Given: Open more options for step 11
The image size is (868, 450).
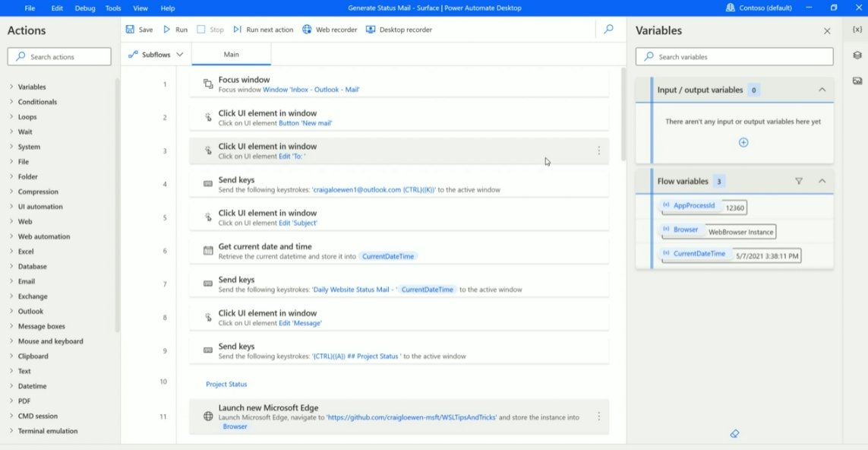Looking at the screenshot, I should 598,417.
